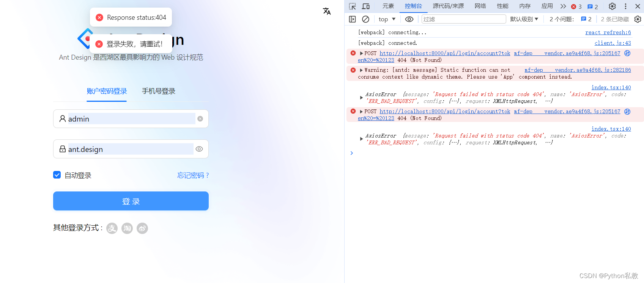644x283 pixels.
Task: Sign in with Alipay icon
Action: [x=112, y=228]
